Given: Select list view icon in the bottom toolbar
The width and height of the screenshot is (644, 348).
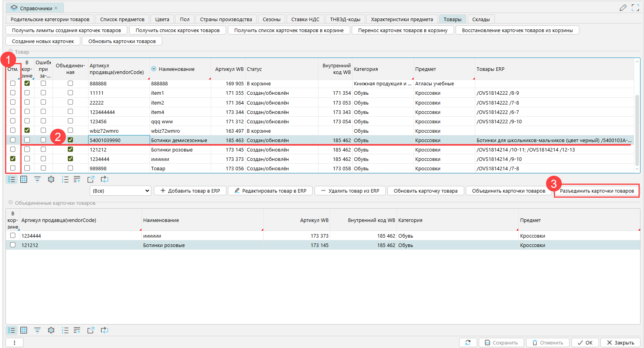Looking at the screenshot, I should [x=12, y=330].
